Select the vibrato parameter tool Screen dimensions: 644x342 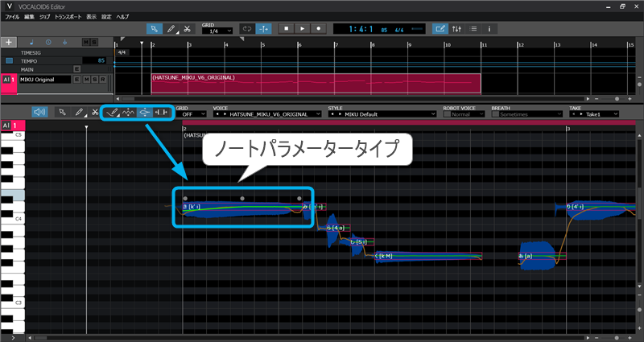point(129,112)
